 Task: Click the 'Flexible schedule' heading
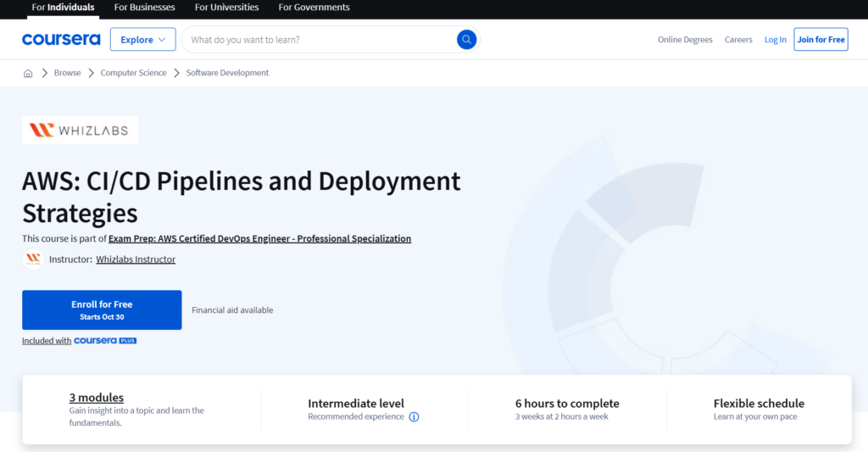click(x=759, y=404)
